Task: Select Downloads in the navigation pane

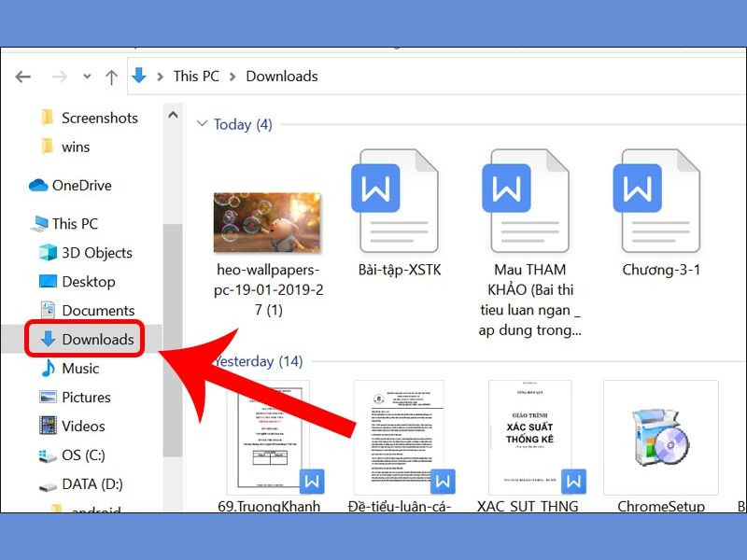Action: pos(86,339)
